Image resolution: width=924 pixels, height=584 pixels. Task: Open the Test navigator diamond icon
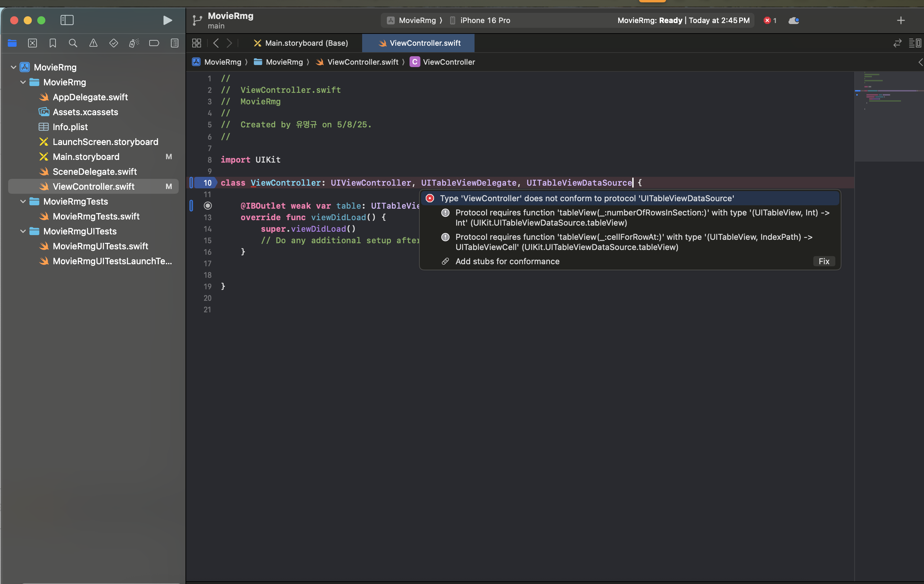tap(114, 43)
